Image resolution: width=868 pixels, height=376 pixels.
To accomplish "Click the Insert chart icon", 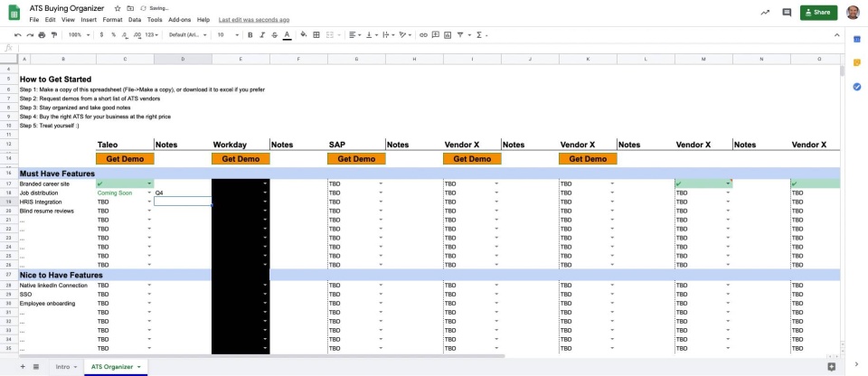I will pos(448,35).
